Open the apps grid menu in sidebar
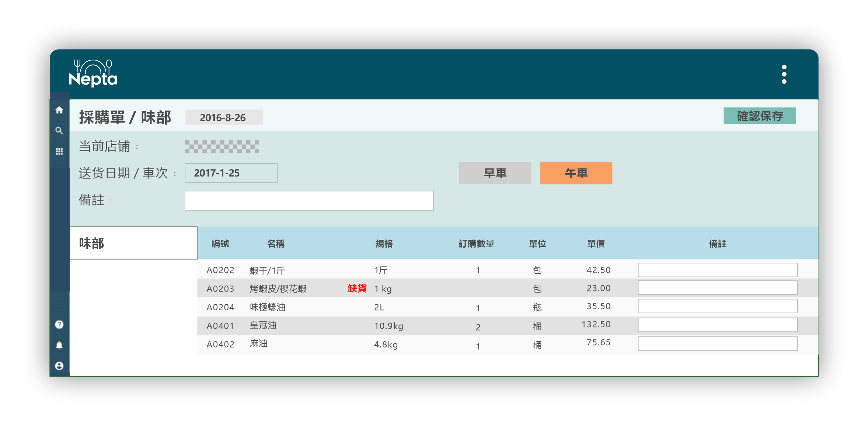The height and width of the screenshot is (426, 868). click(59, 151)
